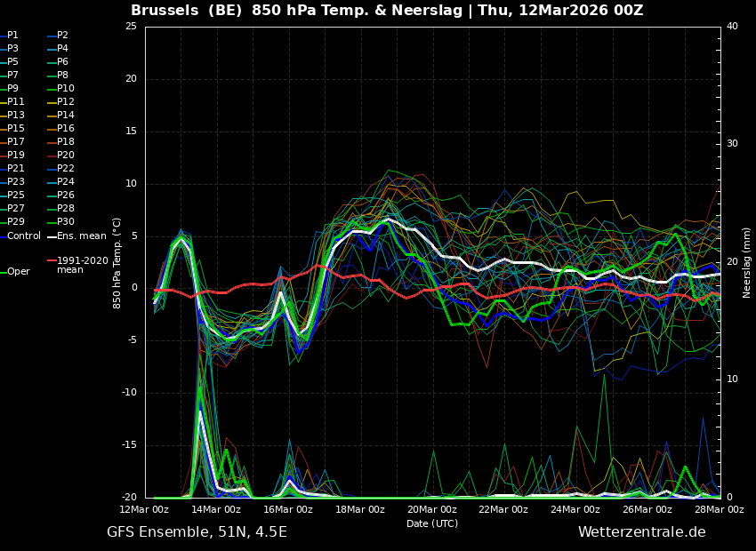This screenshot has width=756, height=551.
Task: Click the red line swatch beside 1991-2020 mean
Action: pyautogui.click(x=52, y=261)
